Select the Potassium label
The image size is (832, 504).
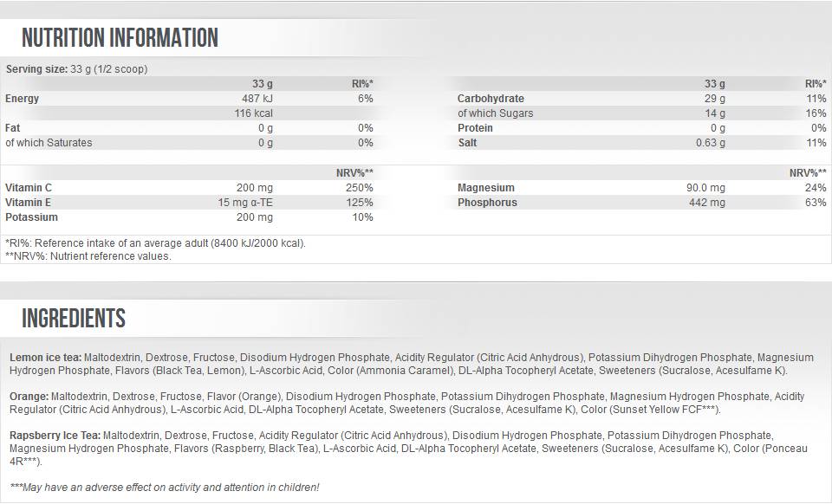click(x=35, y=217)
